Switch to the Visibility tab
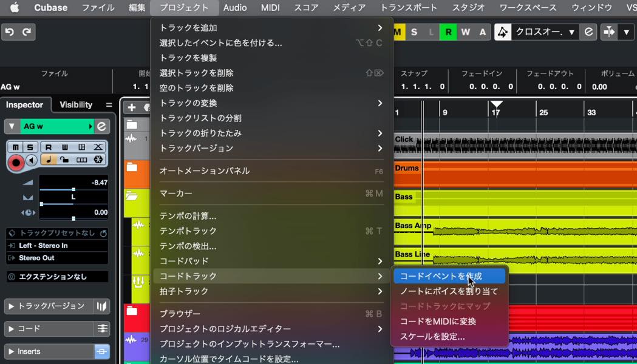This screenshot has width=637, height=364. (x=76, y=105)
